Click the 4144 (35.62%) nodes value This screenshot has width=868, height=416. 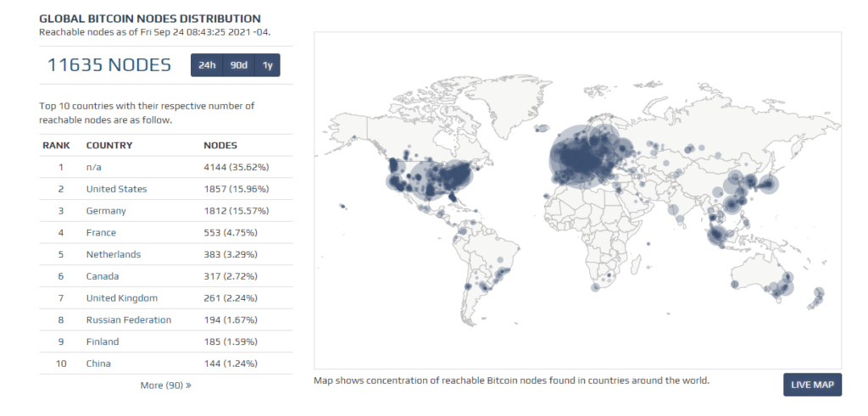tap(236, 167)
